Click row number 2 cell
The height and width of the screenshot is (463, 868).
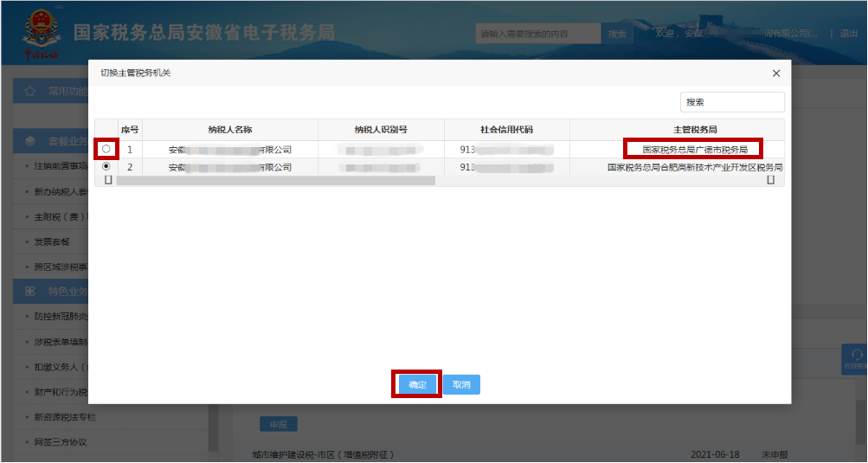[x=130, y=167]
